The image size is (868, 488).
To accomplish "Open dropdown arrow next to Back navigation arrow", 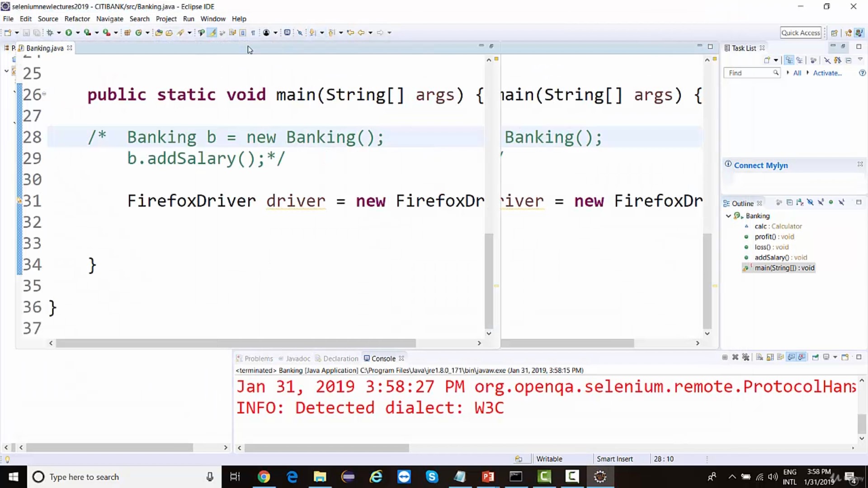I will (x=370, y=33).
